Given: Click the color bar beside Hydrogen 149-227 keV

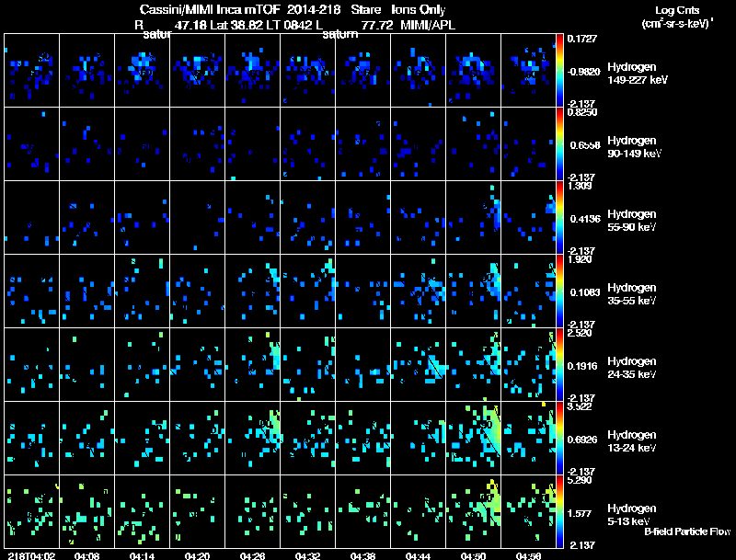Looking at the screenshot, I should (x=559, y=70).
